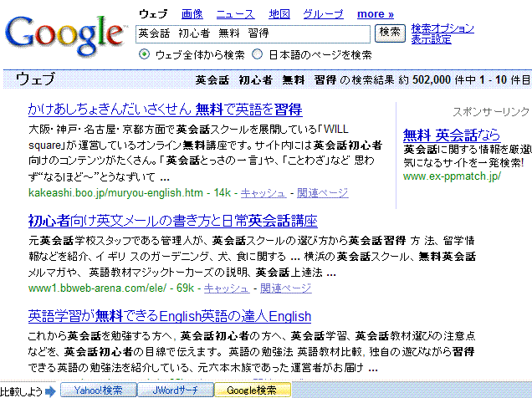Open result 英語学習が無料できるEnglish英語の達人English

(x=170, y=316)
